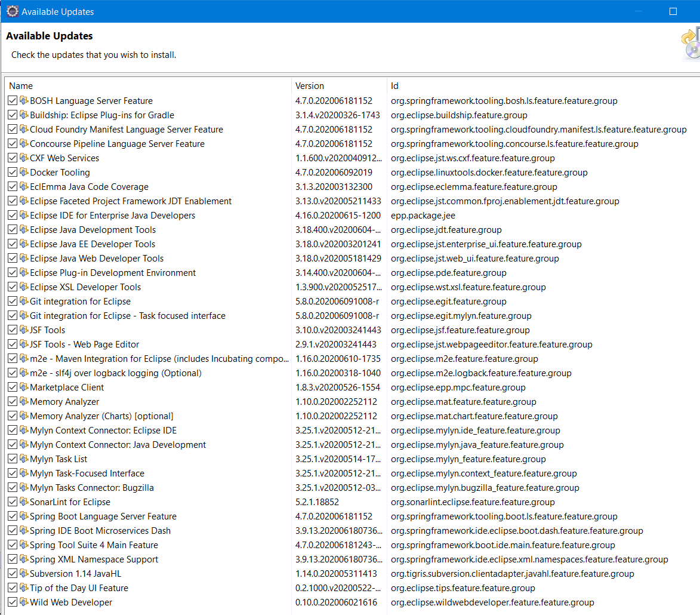Select version 1.8.3.v20200526-1554 cell
This screenshot has height=615, width=700.
point(338,388)
